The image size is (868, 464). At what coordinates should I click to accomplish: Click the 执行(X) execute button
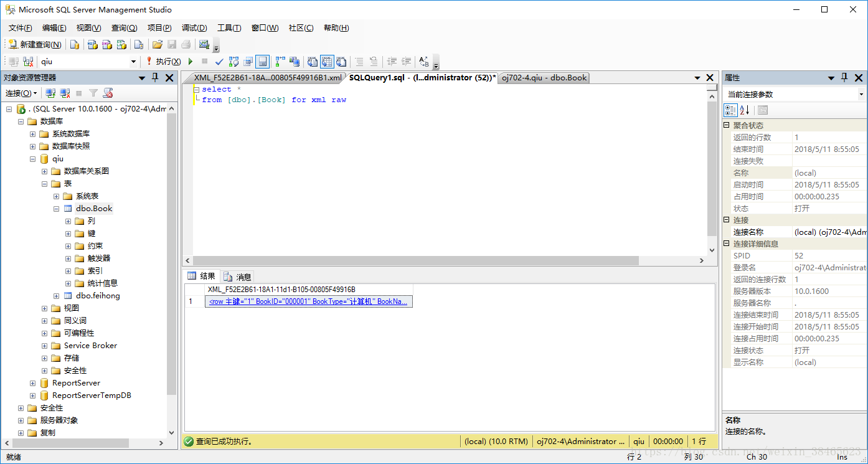tap(163, 62)
